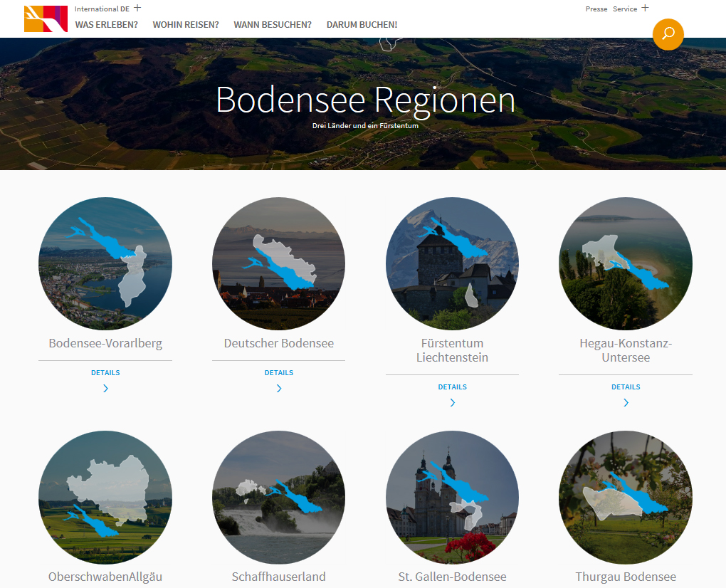Select the OberschwabenAllgäu circular map image

[105, 498]
